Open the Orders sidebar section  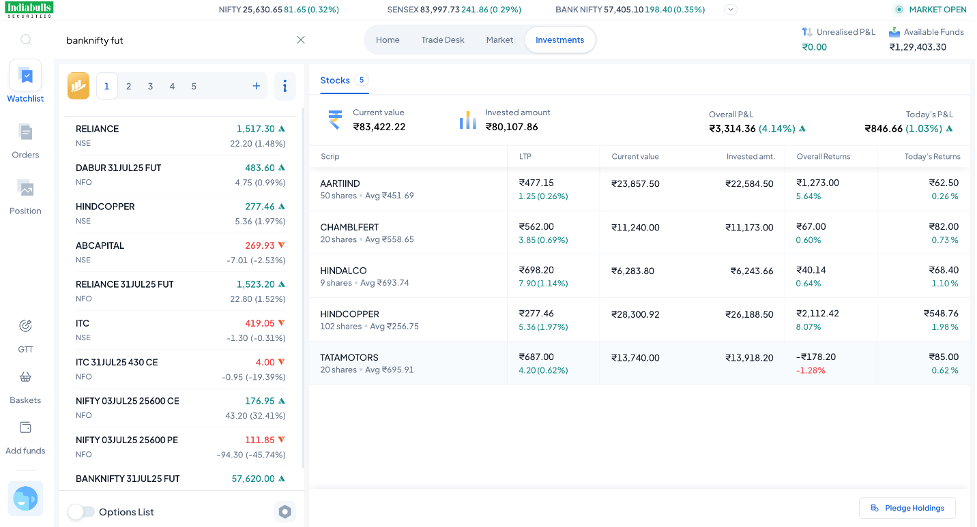pos(26,141)
